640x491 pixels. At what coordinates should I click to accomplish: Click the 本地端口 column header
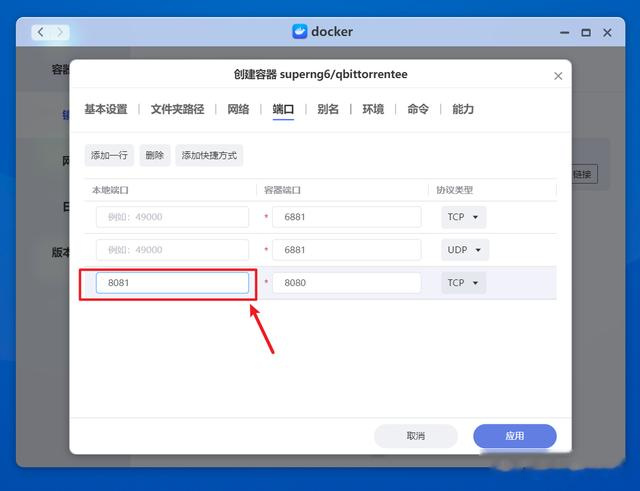[x=110, y=190]
